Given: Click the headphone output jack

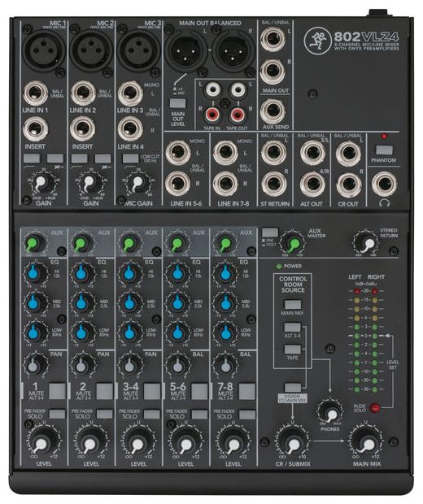Looking at the screenshot, I should [385, 184].
